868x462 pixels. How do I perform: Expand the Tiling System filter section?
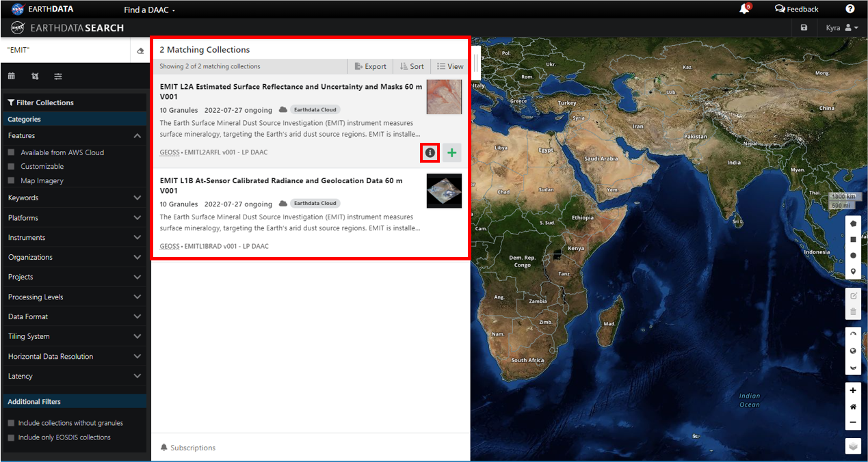[x=74, y=336]
